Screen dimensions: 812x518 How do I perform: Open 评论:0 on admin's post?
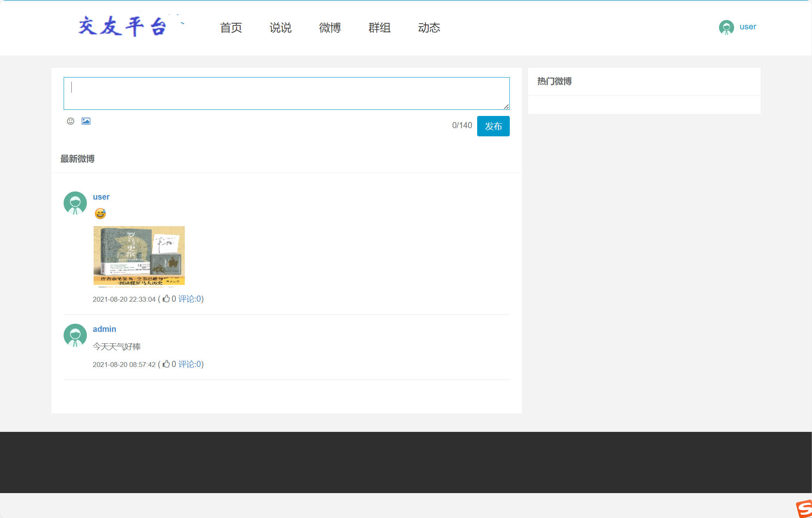190,364
